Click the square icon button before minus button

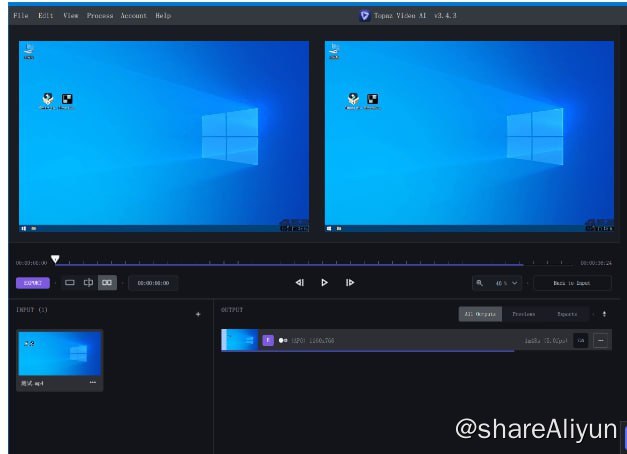coord(581,341)
